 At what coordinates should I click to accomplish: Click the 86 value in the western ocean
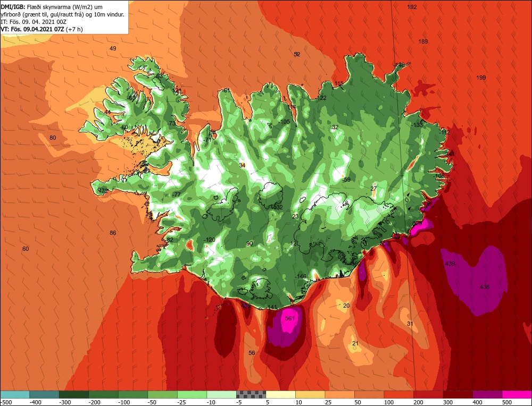coord(113,233)
